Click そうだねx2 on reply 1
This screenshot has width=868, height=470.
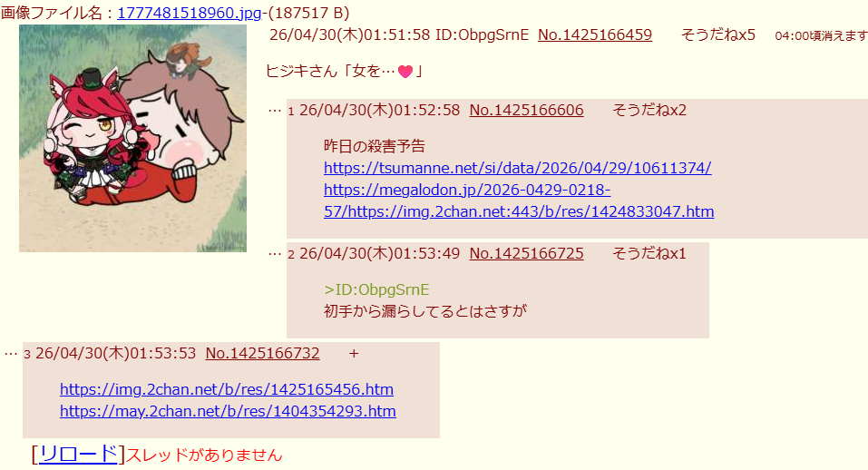(649, 110)
